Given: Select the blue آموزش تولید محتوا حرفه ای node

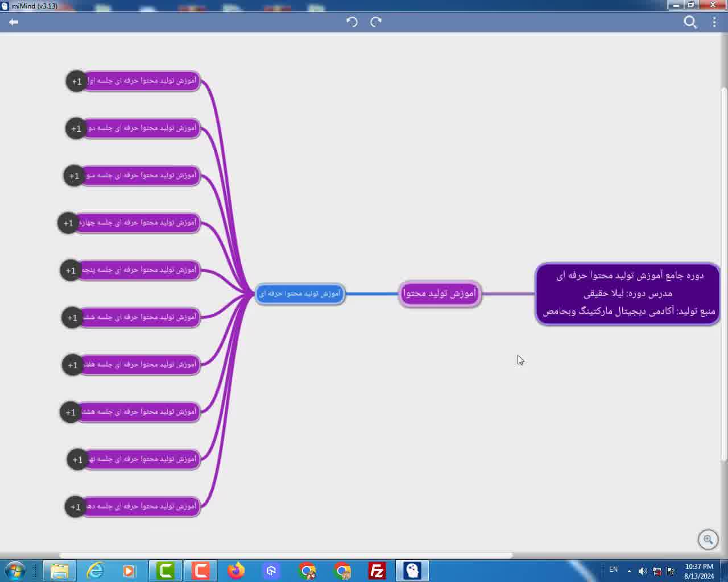Looking at the screenshot, I should [300, 293].
